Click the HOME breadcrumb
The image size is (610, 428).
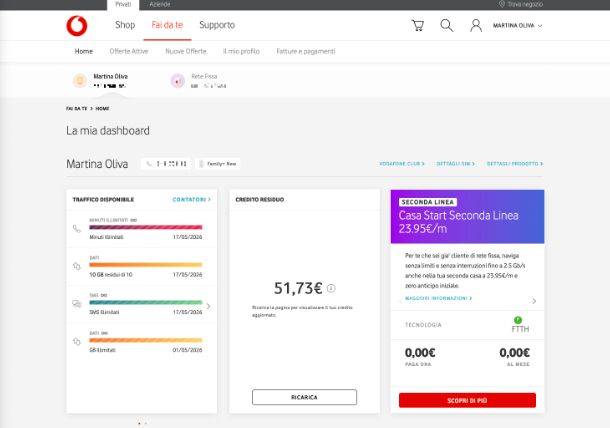point(102,109)
